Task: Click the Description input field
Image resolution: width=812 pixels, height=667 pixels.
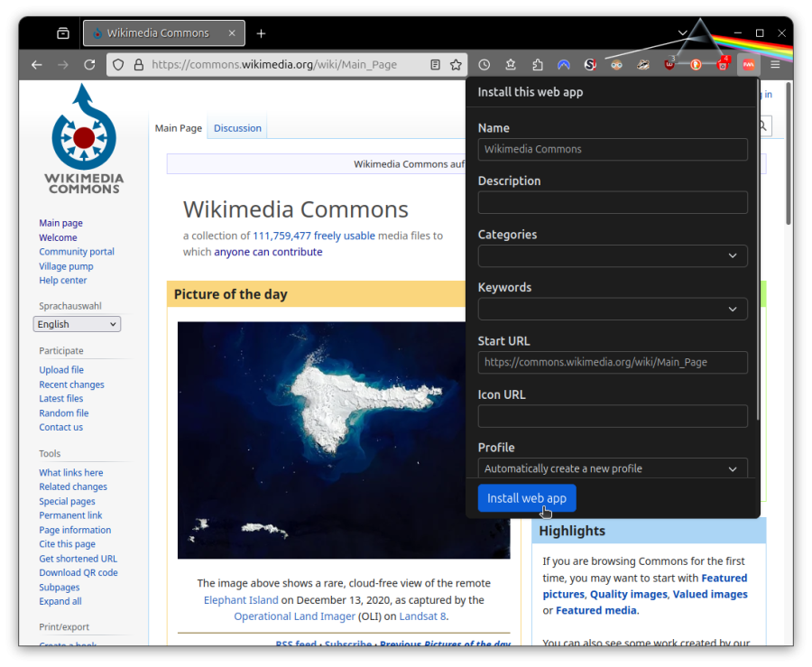Action: (x=613, y=202)
